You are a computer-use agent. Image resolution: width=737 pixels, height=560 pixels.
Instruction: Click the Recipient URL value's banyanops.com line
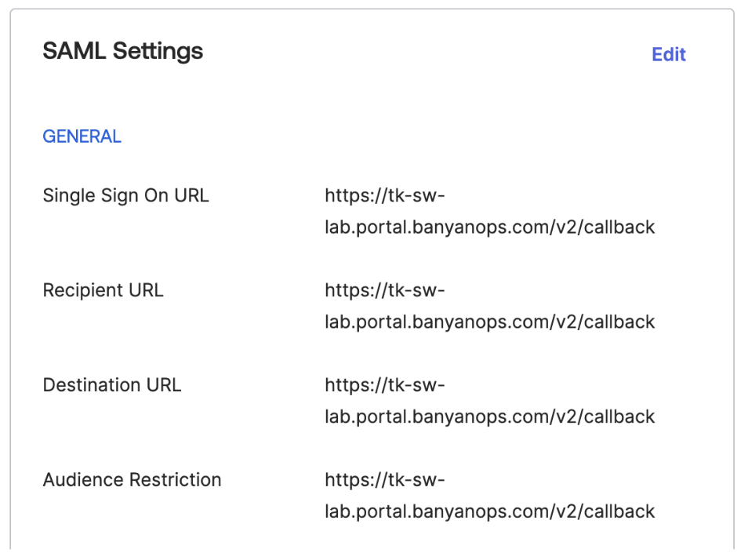(x=489, y=322)
